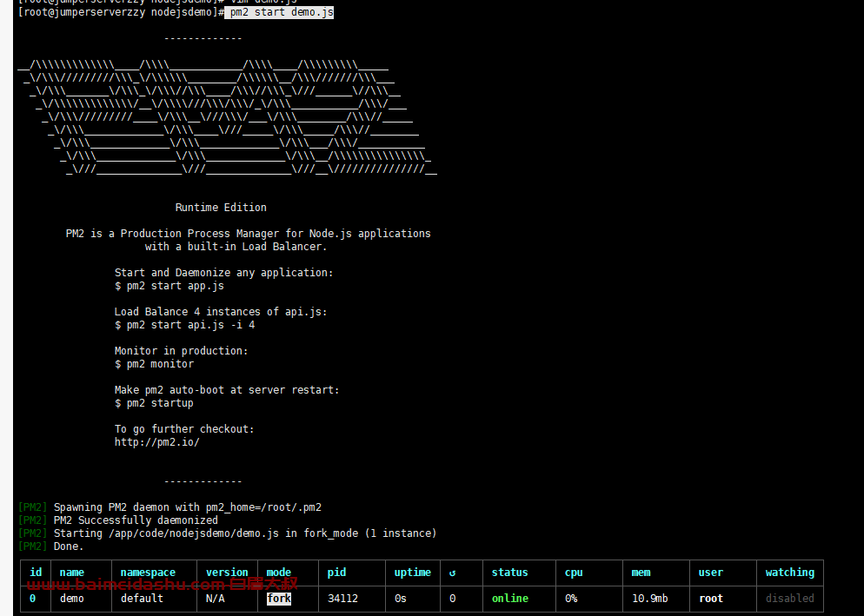Click the 'pid' column header

point(336,573)
